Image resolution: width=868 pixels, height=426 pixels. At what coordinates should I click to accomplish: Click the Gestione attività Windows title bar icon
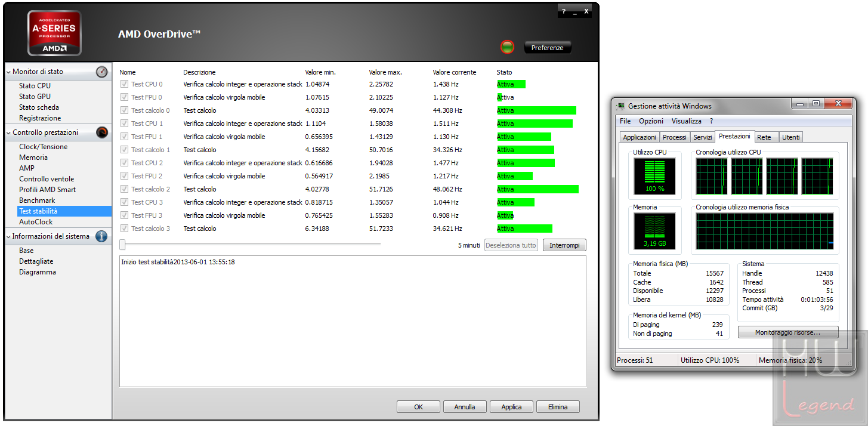tap(620, 106)
